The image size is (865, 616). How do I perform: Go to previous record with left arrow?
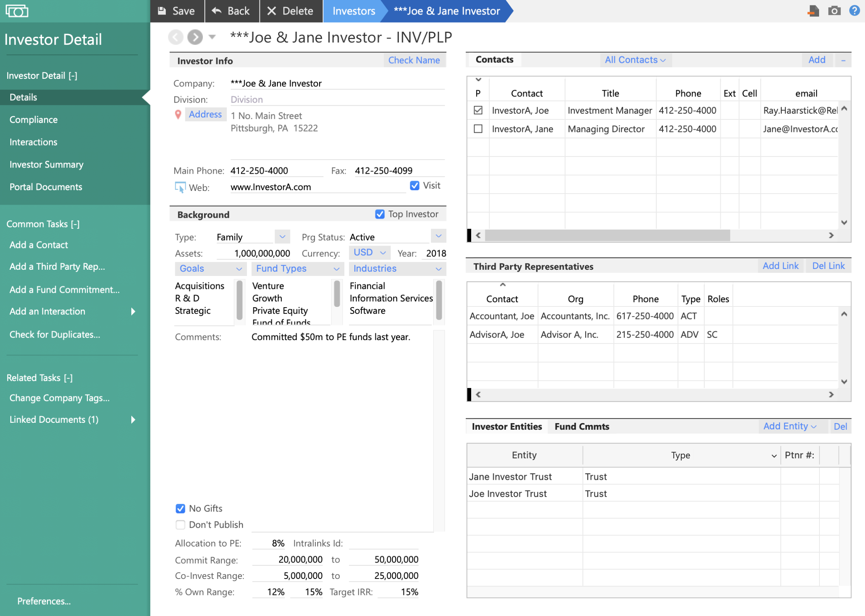(x=176, y=37)
